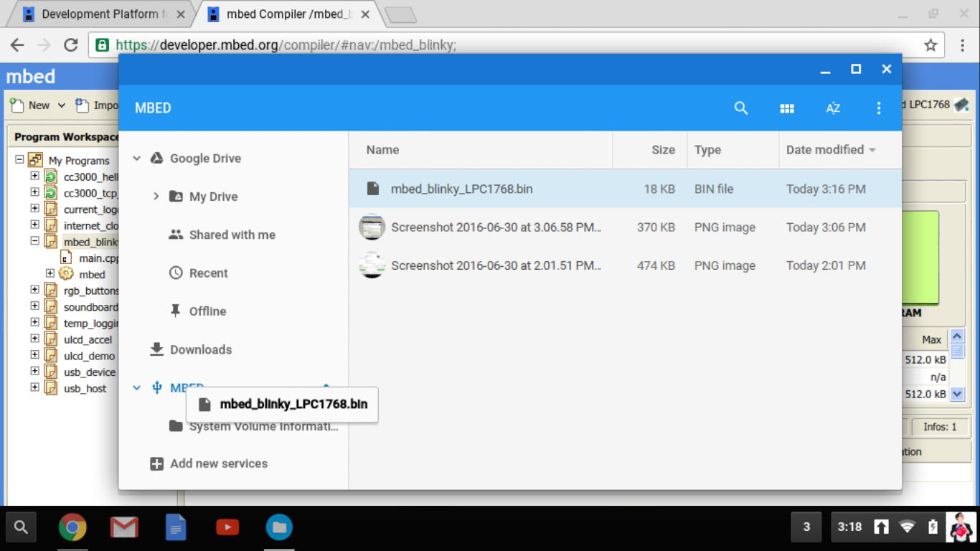This screenshot has width=980, height=551.
Task: Collapse the My Programs tree
Action: click(20, 160)
